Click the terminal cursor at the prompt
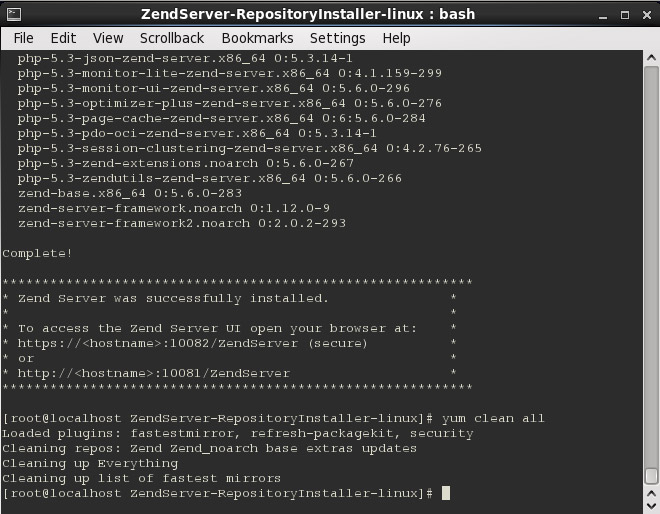 point(446,493)
